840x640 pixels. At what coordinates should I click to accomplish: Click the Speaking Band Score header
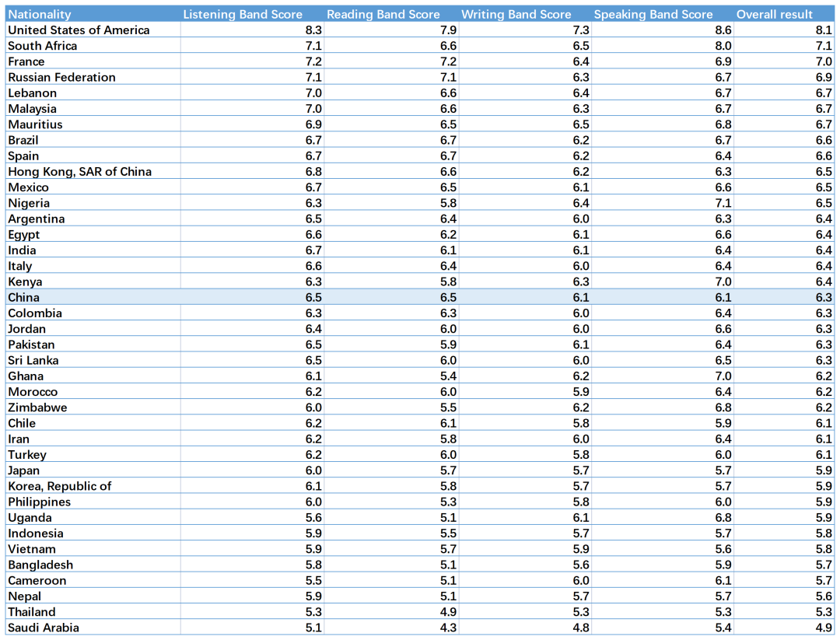click(x=653, y=14)
